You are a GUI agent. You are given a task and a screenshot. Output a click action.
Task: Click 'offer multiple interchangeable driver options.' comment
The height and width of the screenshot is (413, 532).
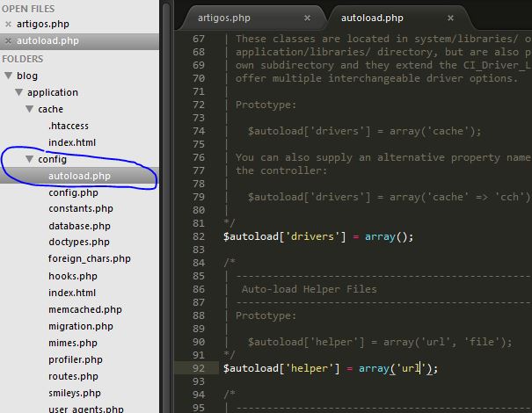coord(377,78)
